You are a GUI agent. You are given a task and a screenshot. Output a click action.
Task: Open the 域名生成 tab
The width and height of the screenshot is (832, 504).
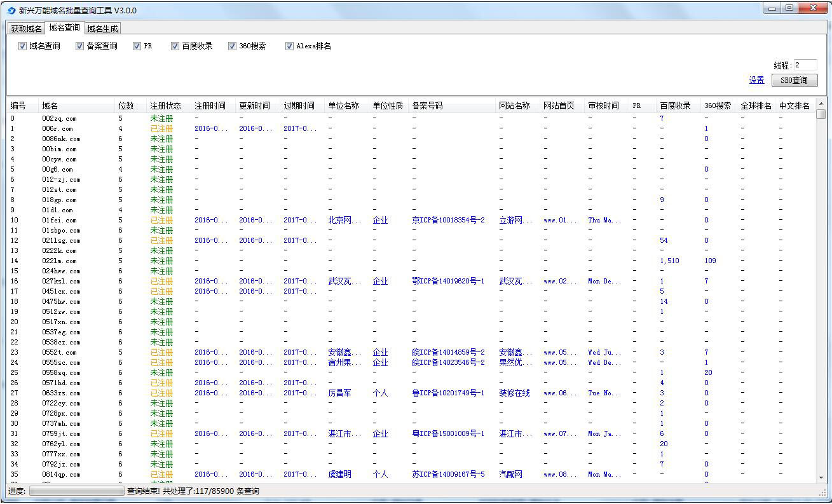tap(102, 29)
